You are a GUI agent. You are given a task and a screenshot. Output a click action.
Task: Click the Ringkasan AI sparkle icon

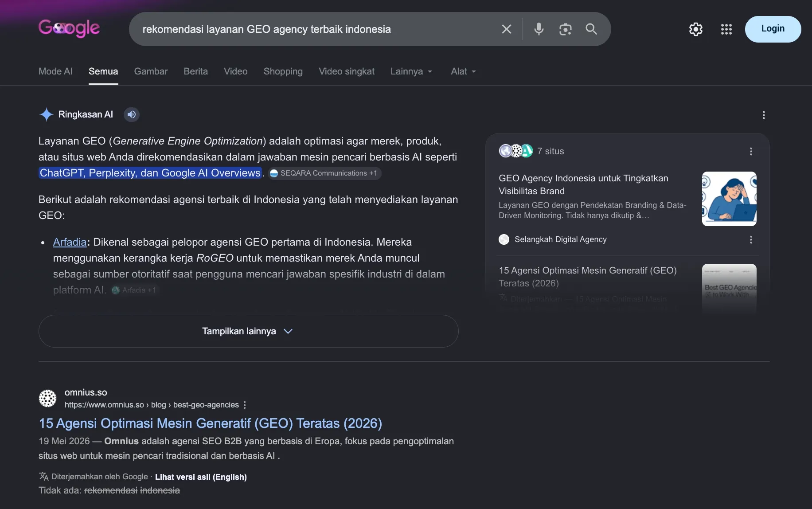pyautogui.click(x=46, y=114)
